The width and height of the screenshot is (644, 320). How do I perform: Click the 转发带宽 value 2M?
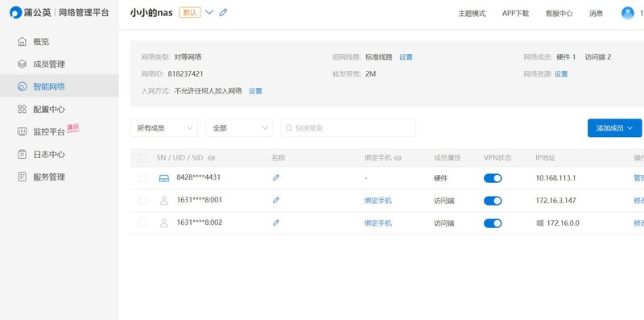point(370,74)
